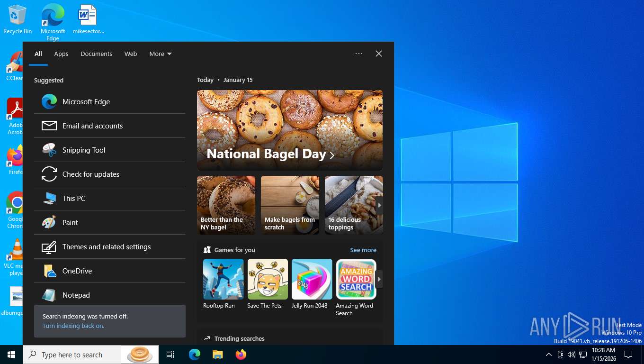Click Turn indexing back on link

[73, 326]
